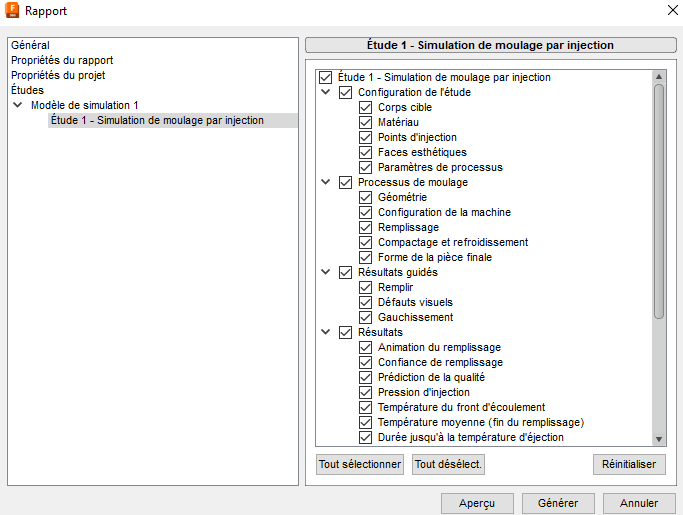Uncheck the Défauts visuels option
This screenshot has width=683, height=515.
(365, 302)
